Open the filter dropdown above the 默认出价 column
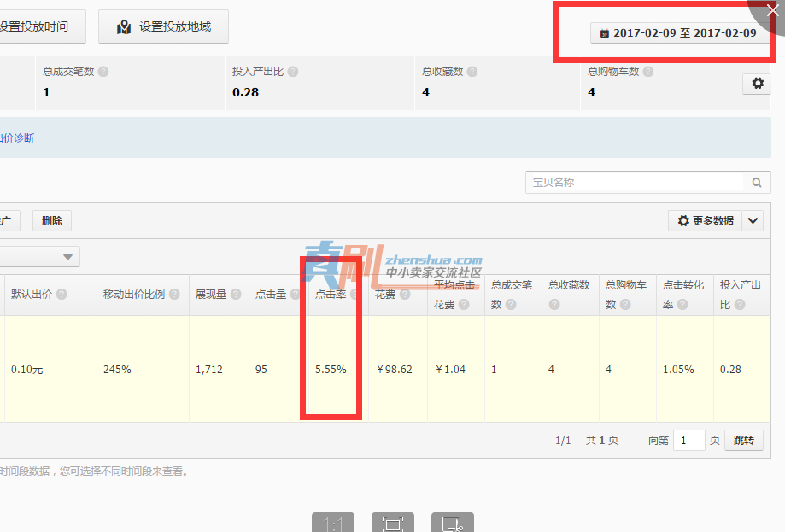Screen dimensions: 785x532 click(x=39, y=257)
